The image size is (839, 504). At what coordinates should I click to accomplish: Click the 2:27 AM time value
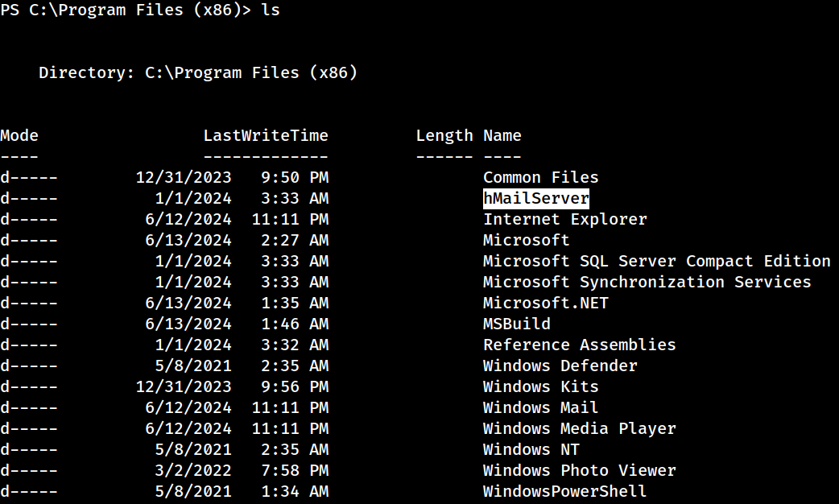tap(295, 240)
